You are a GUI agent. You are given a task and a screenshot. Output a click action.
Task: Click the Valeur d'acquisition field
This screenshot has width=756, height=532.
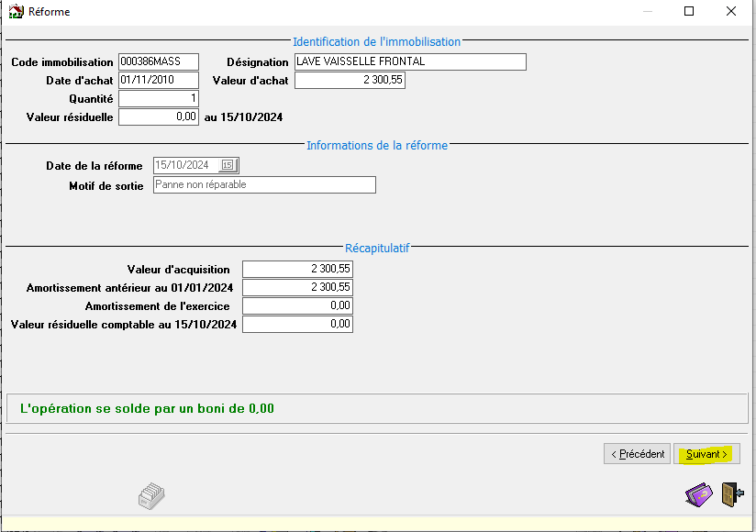click(297, 269)
